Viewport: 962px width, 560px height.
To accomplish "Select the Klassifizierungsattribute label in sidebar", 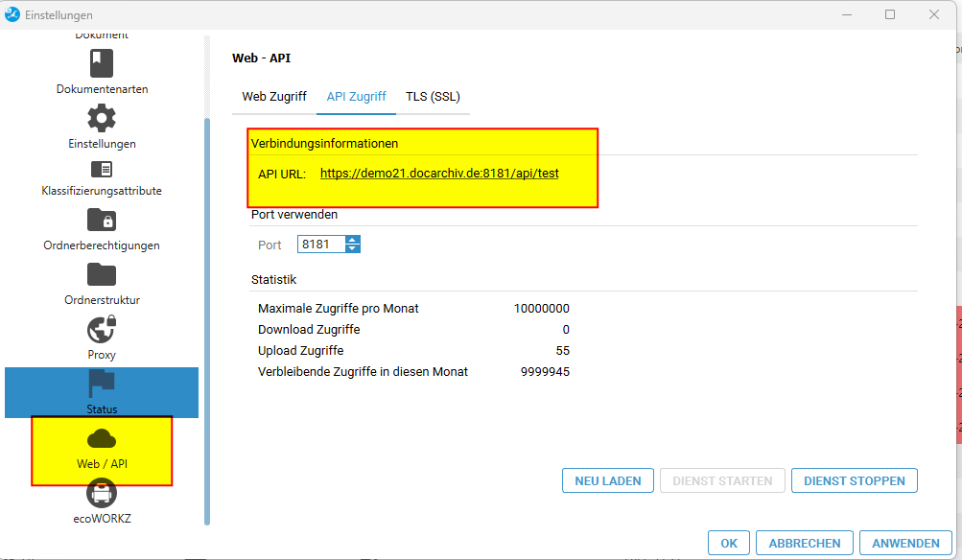I will coord(102,191).
